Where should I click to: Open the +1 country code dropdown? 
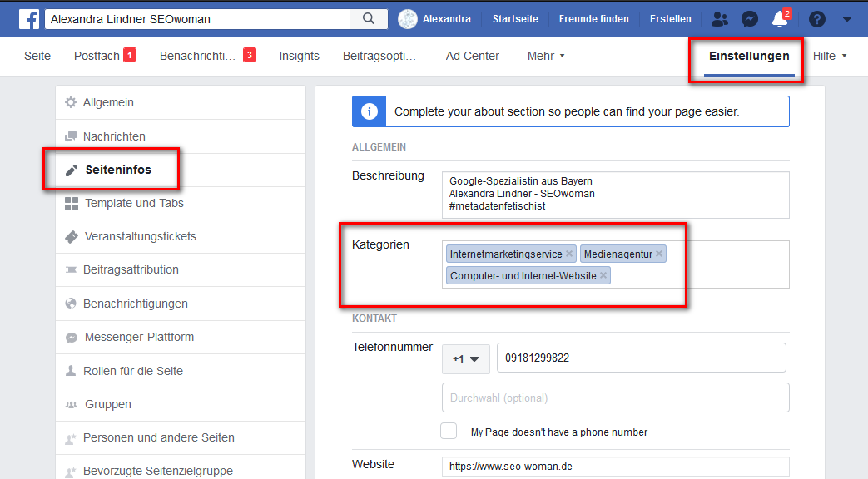pos(465,359)
